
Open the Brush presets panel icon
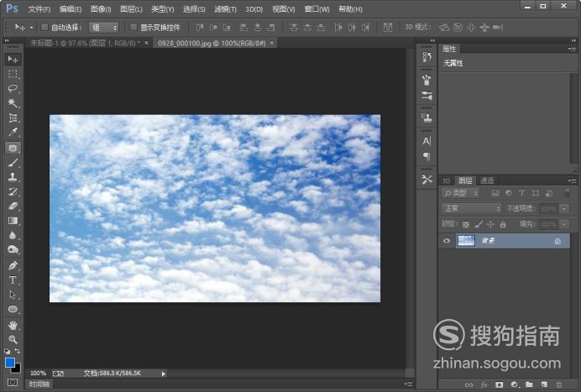coord(427,96)
